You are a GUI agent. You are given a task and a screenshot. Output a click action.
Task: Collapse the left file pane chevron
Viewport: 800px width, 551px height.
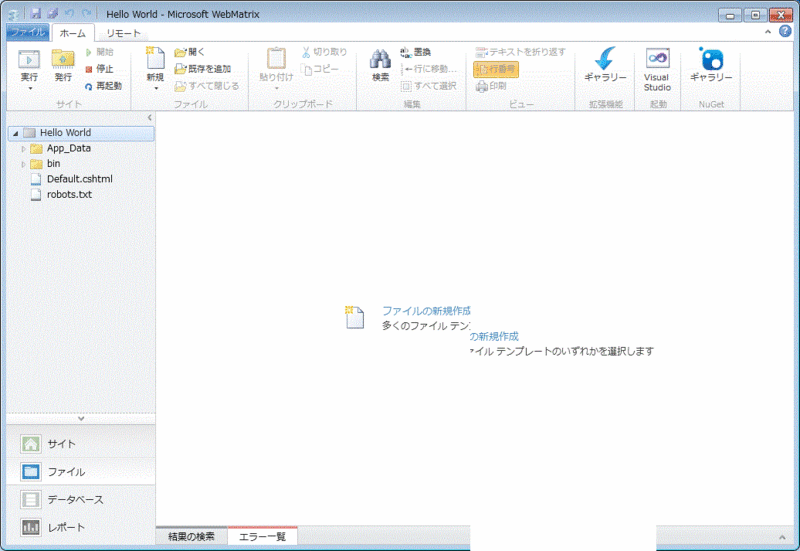tap(149, 118)
